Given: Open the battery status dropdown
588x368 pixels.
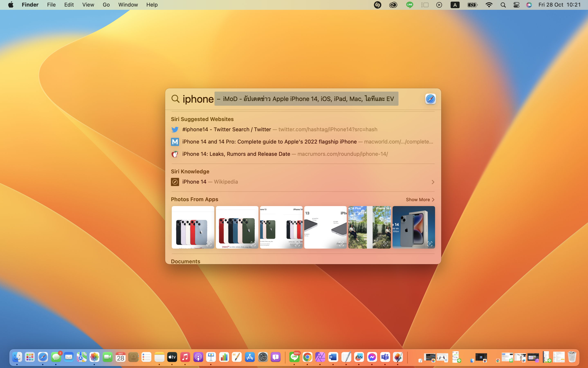Looking at the screenshot, I should [x=472, y=5].
